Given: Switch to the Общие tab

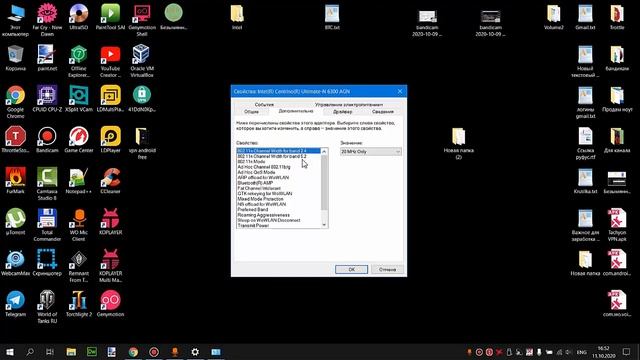Looking at the screenshot, I should tap(251, 111).
